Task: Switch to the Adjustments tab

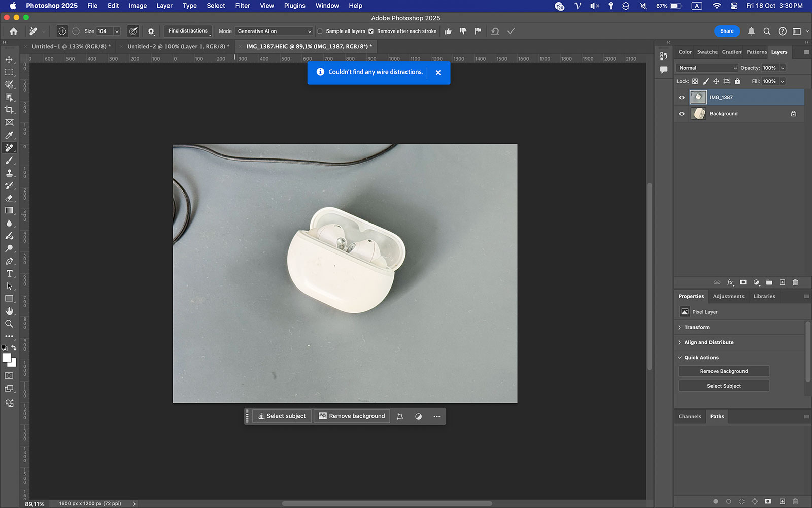Action: pos(728,296)
